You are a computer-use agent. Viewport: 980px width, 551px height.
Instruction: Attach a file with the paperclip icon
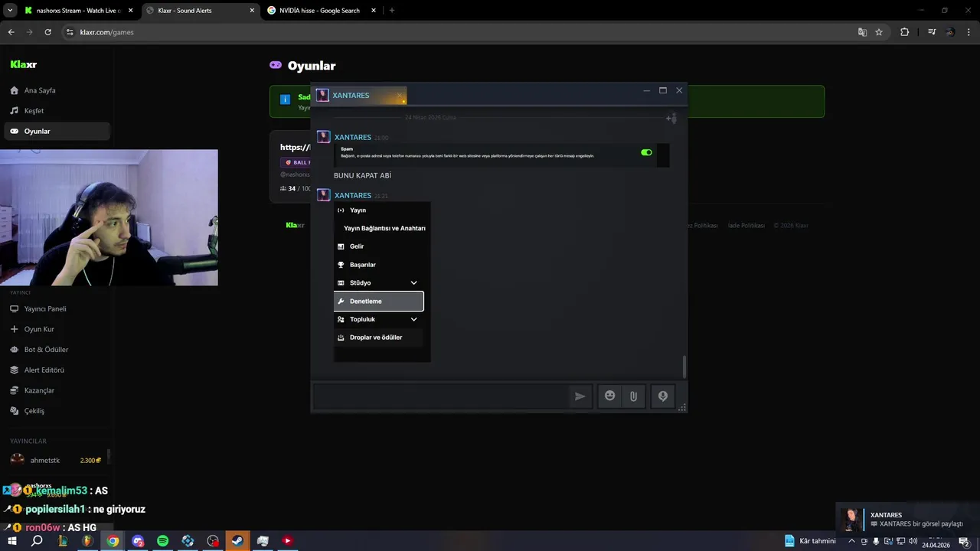(633, 396)
